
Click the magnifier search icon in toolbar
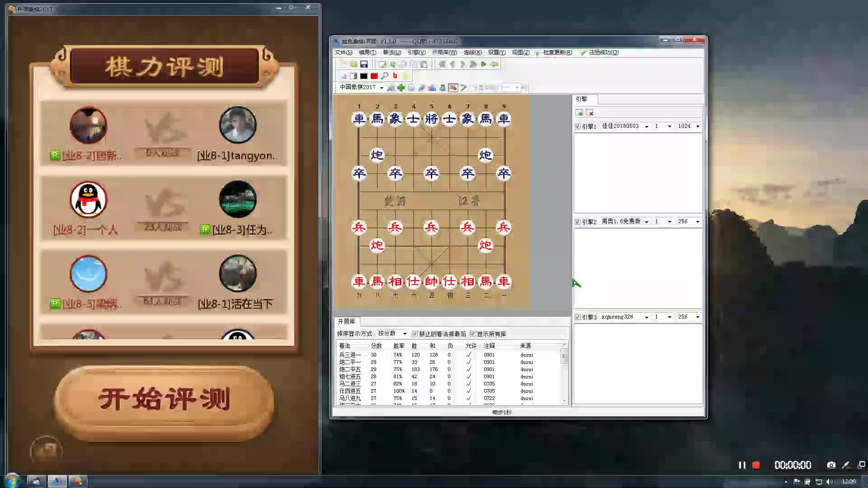385,76
